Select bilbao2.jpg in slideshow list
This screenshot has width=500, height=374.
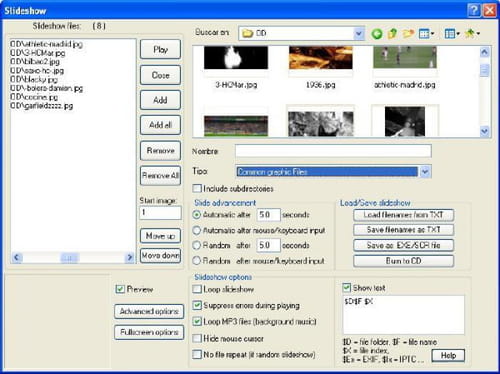35,61
